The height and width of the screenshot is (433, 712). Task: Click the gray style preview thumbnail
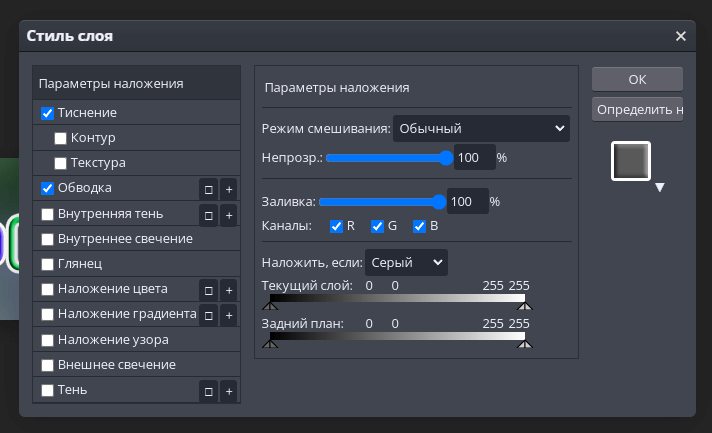[631, 161]
